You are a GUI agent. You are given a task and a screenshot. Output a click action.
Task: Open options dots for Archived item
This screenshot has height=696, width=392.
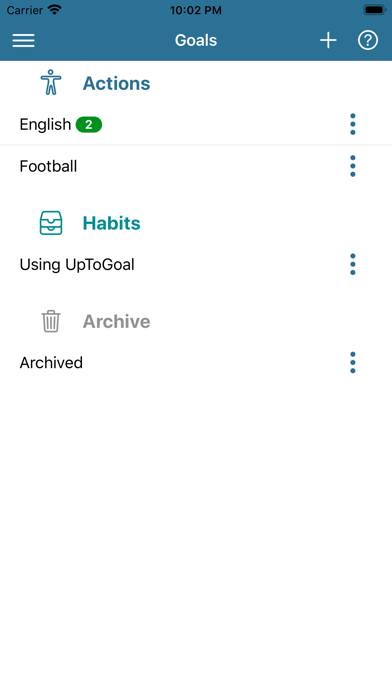click(352, 363)
